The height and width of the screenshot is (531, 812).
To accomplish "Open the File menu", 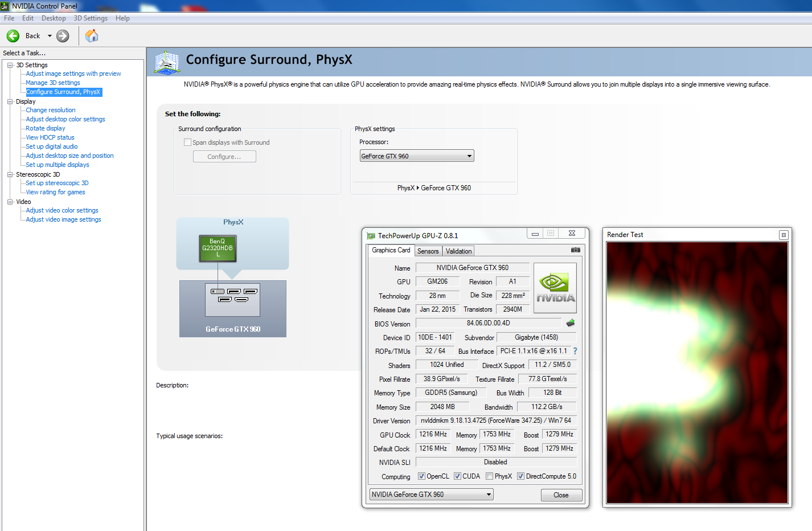I will [x=9, y=18].
